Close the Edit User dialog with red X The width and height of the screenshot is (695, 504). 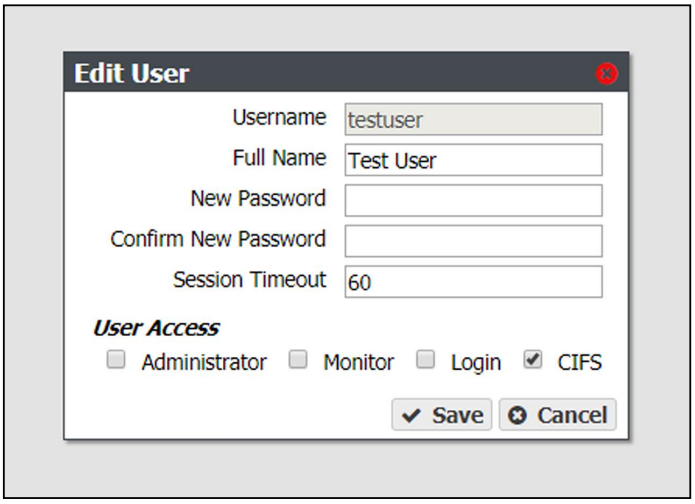click(x=606, y=74)
